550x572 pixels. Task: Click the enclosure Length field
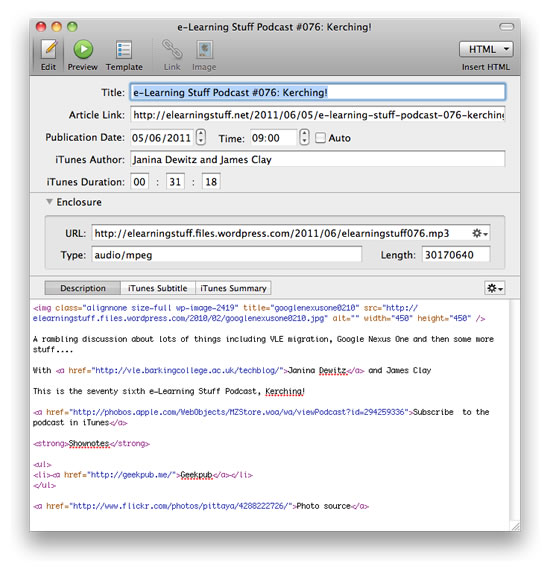456,255
